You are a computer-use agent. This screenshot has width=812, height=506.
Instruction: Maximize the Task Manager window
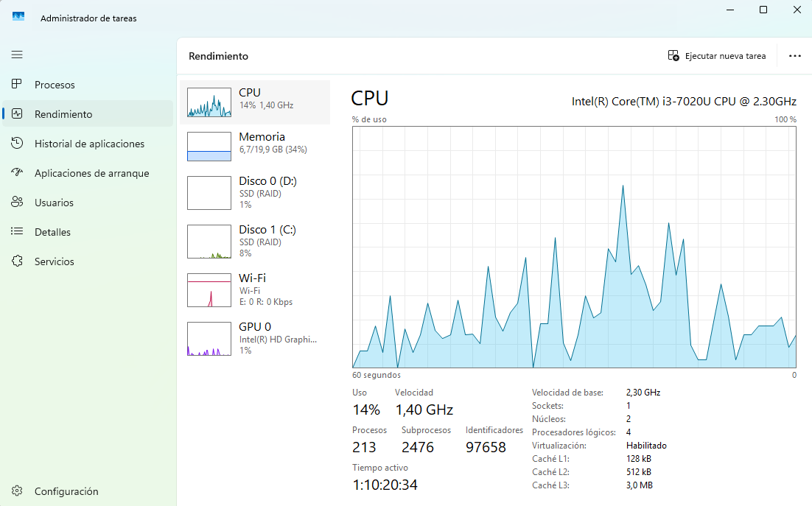pyautogui.click(x=763, y=10)
